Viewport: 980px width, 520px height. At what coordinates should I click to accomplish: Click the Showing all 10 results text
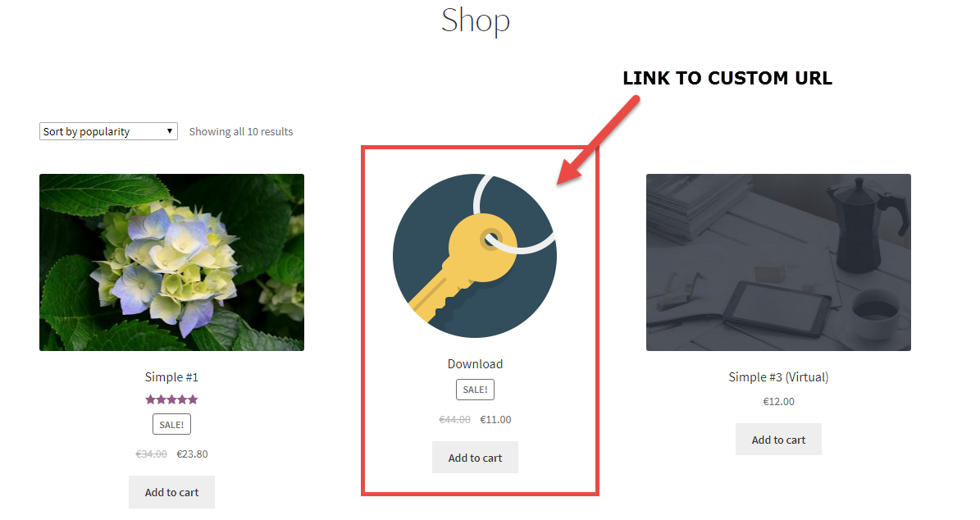(241, 131)
